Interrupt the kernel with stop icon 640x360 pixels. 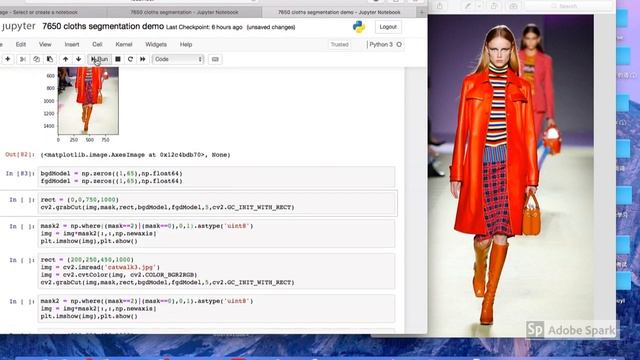118,59
